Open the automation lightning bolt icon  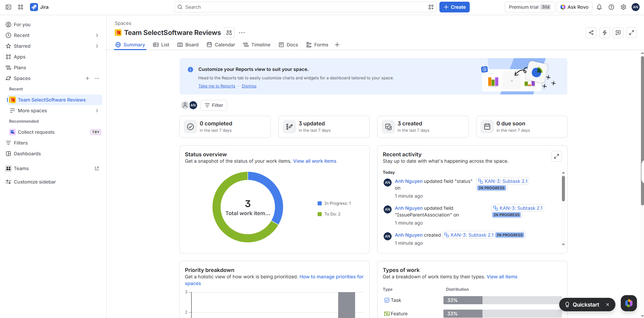tap(605, 33)
